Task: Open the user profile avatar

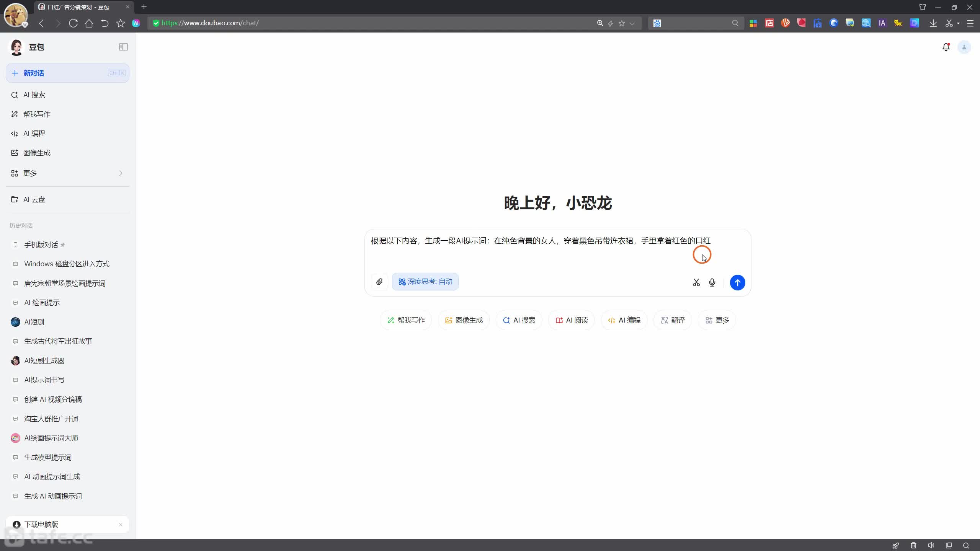Action: [x=964, y=47]
